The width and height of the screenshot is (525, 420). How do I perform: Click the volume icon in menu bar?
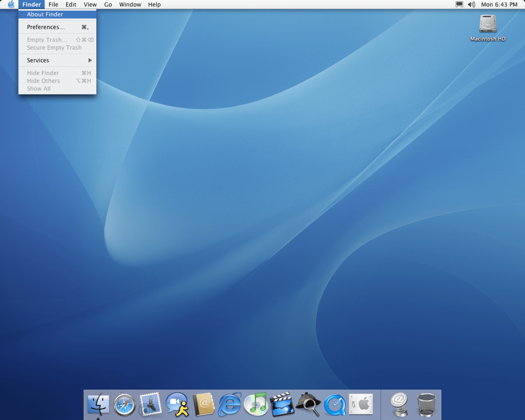471,4
